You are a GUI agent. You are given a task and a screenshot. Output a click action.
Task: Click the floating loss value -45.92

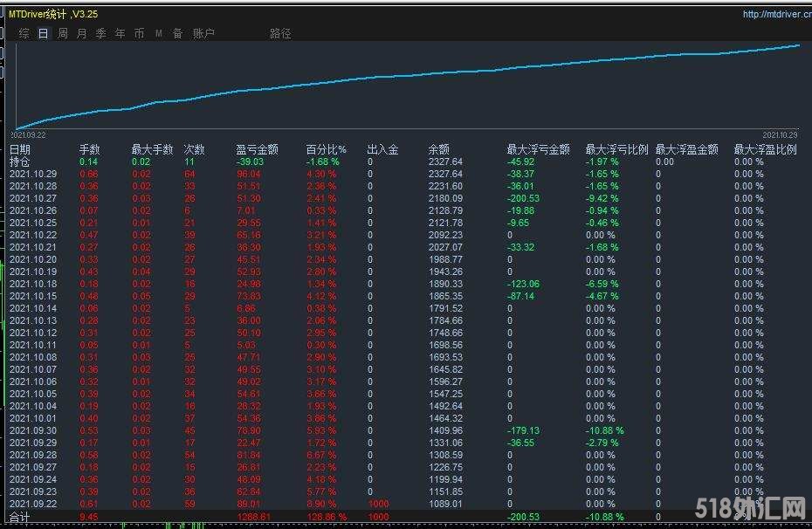coord(520,162)
